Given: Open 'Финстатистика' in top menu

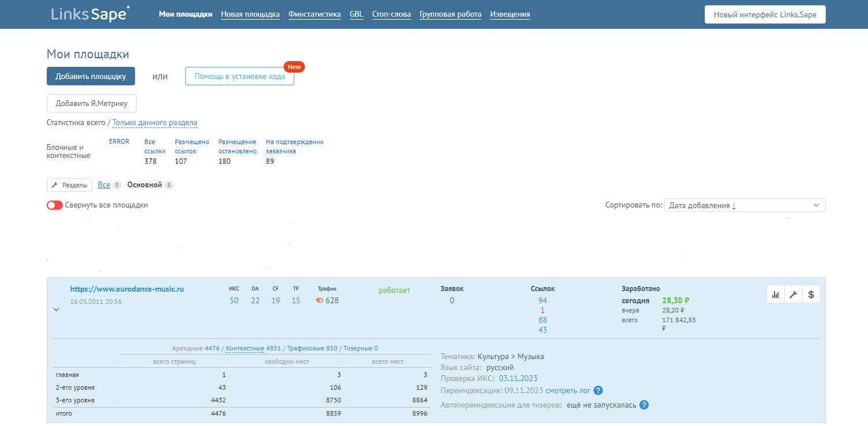Looking at the screenshot, I should (x=315, y=14).
